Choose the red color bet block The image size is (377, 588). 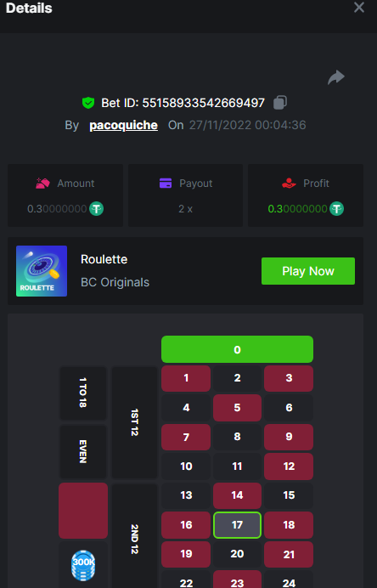tap(83, 511)
